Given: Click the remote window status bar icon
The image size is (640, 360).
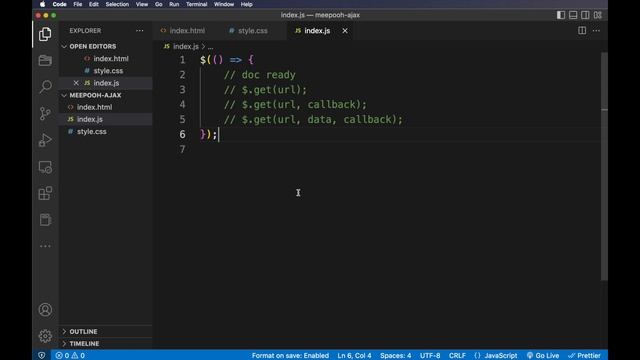Looking at the screenshot, I should 41,356.
